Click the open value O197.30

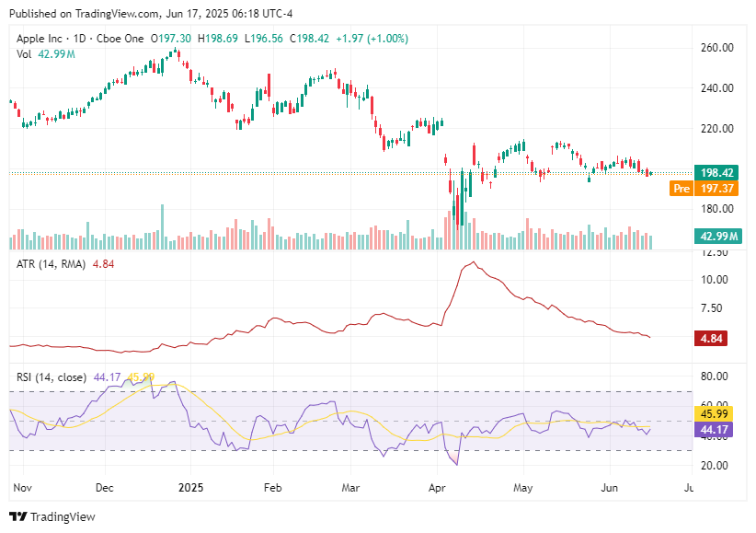click(171, 39)
